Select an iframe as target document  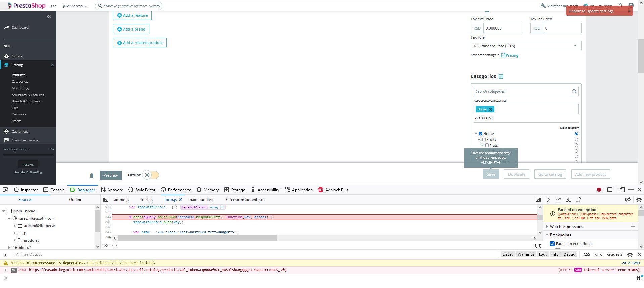610,190
